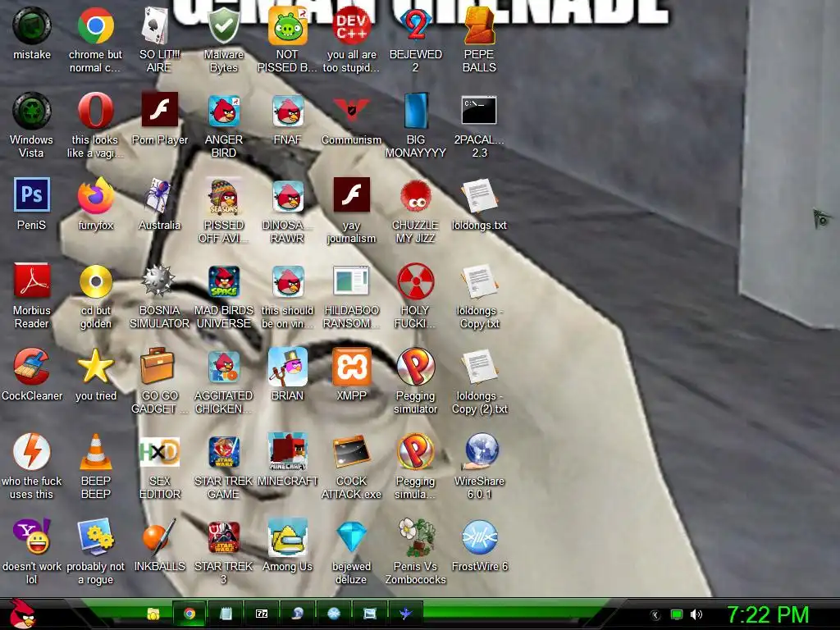Launch the furryfox Firefox shortcut
The image size is (840, 630).
click(x=95, y=196)
